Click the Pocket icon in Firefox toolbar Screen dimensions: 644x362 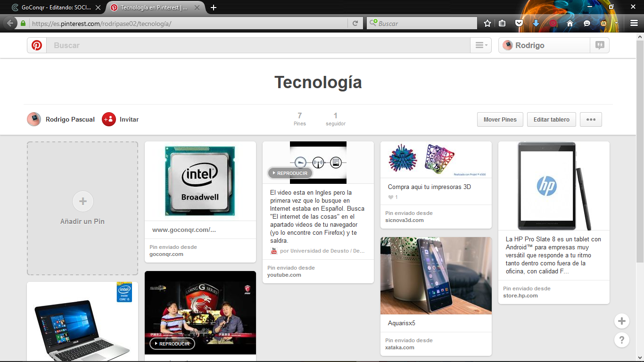click(x=519, y=23)
